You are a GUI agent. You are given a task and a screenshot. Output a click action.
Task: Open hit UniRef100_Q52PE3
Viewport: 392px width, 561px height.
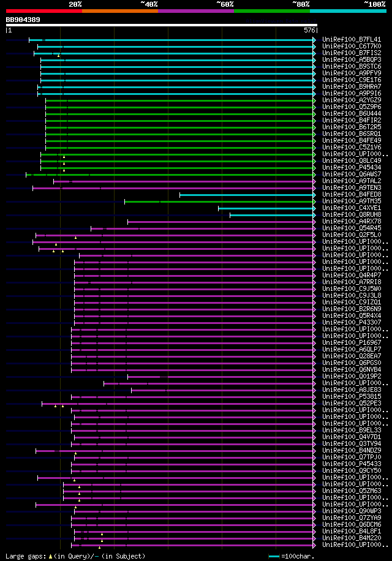coord(352,403)
